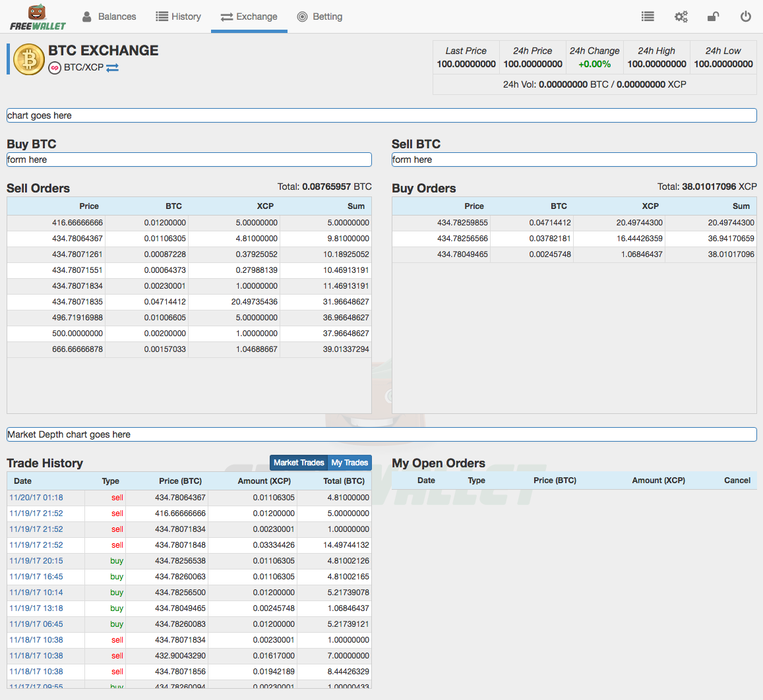763x700 pixels.
Task: Click sell order price 496.71916988
Action: [77, 318]
